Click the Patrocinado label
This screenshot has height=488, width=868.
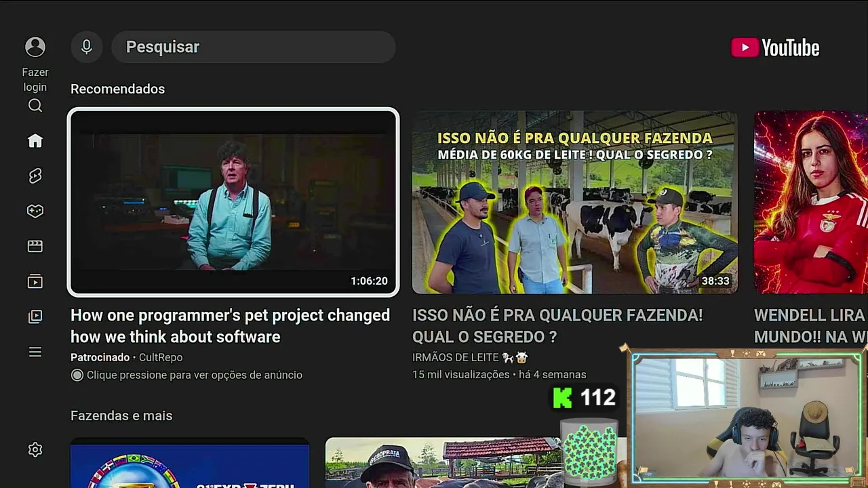(x=100, y=357)
